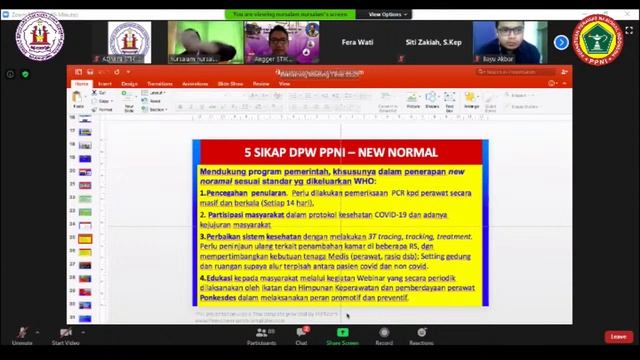
Task: Select Fera Wati participant tile
Action: tap(358, 42)
